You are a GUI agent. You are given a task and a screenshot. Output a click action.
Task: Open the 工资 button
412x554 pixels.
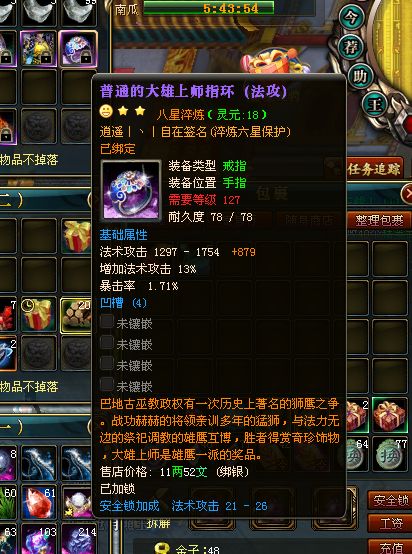point(390,524)
